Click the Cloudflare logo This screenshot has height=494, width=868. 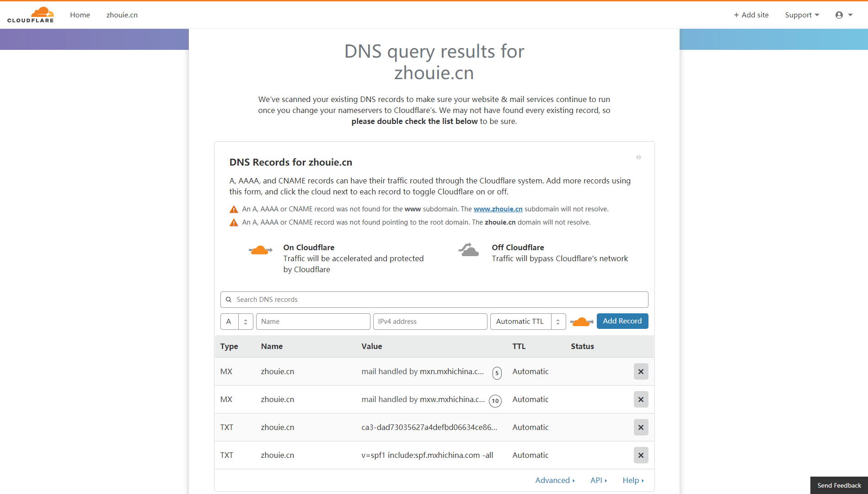[31, 15]
